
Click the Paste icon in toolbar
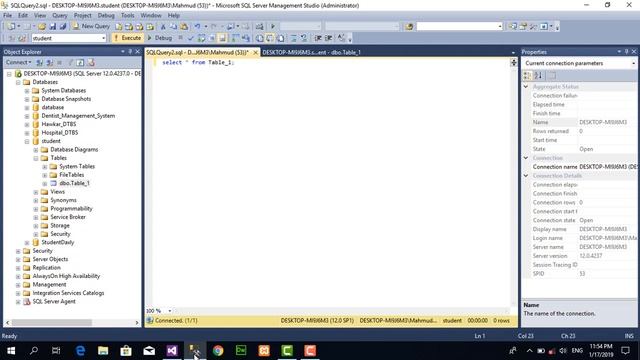pos(184,27)
